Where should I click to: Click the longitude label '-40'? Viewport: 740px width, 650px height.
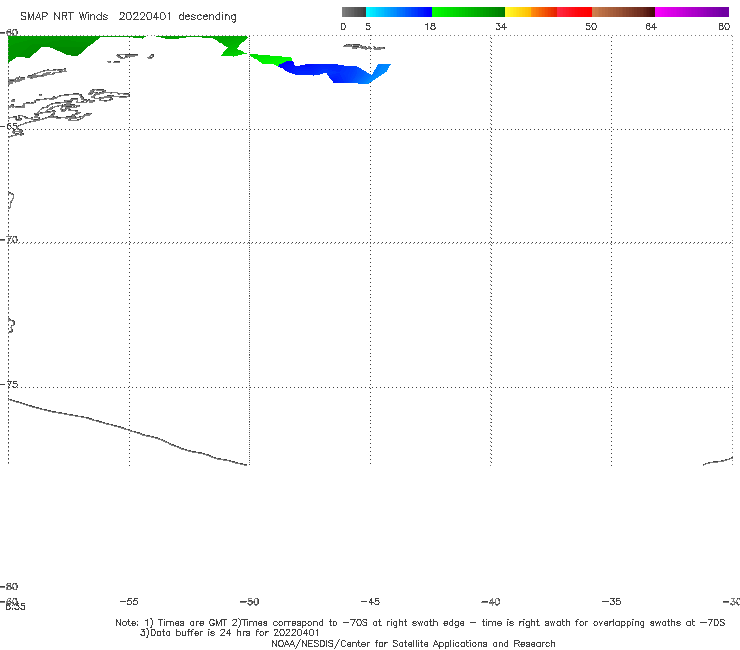click(x=491, y=601)
